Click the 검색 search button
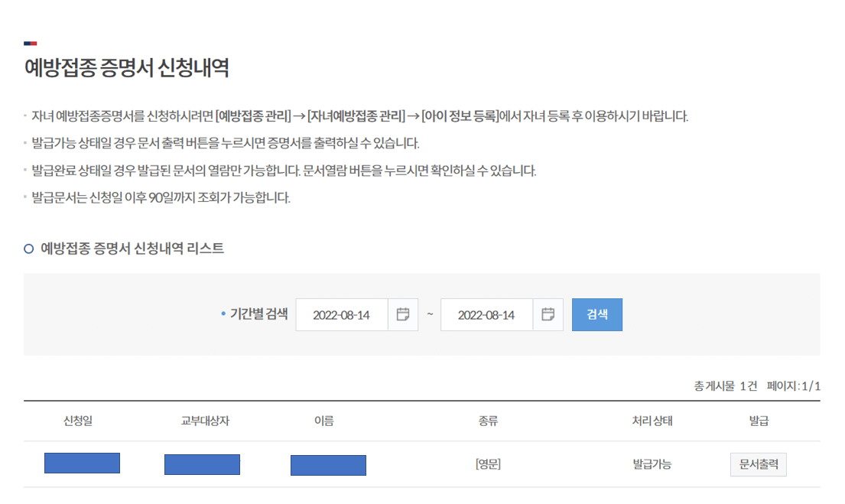This screenshot has height=504, width=845. [x=597, y=314]
